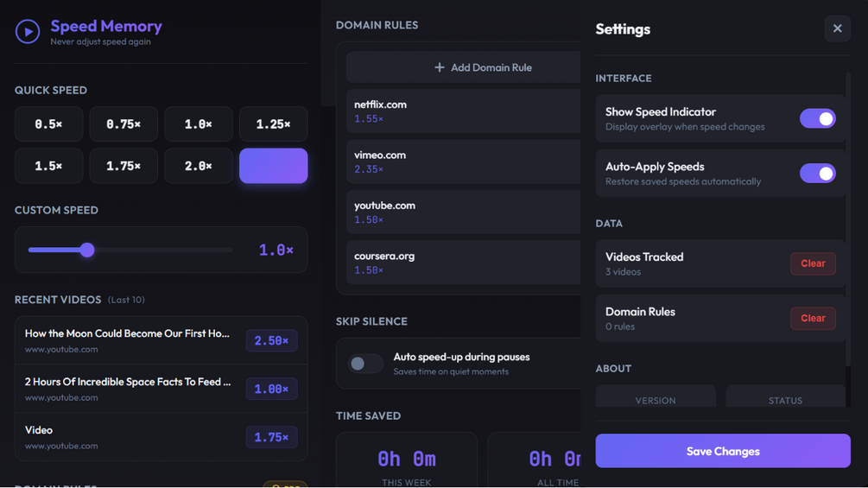Screen dimensions: 868x488
Task: Clear the Videos Tracked data
Action: point(812,263)
